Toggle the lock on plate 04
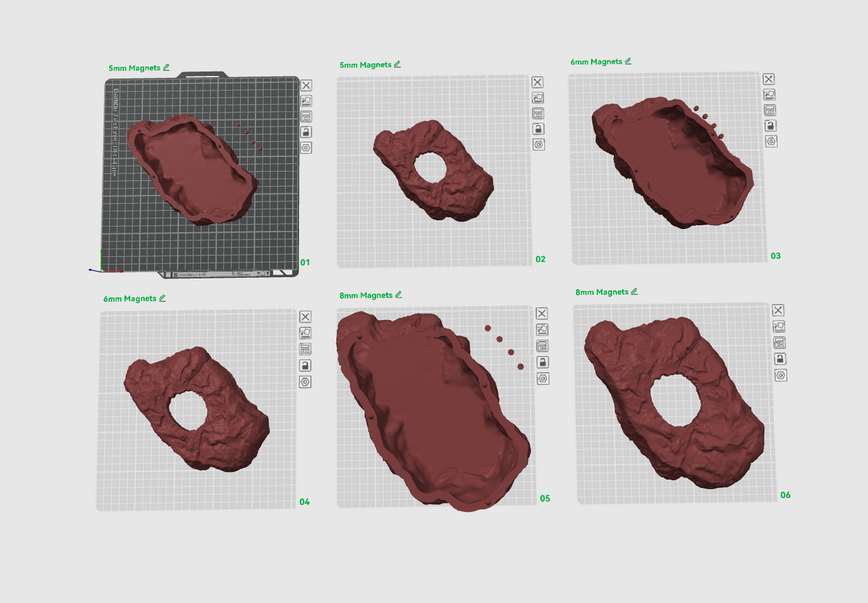Viewport: 868px width, 603px height. (305, 366)
